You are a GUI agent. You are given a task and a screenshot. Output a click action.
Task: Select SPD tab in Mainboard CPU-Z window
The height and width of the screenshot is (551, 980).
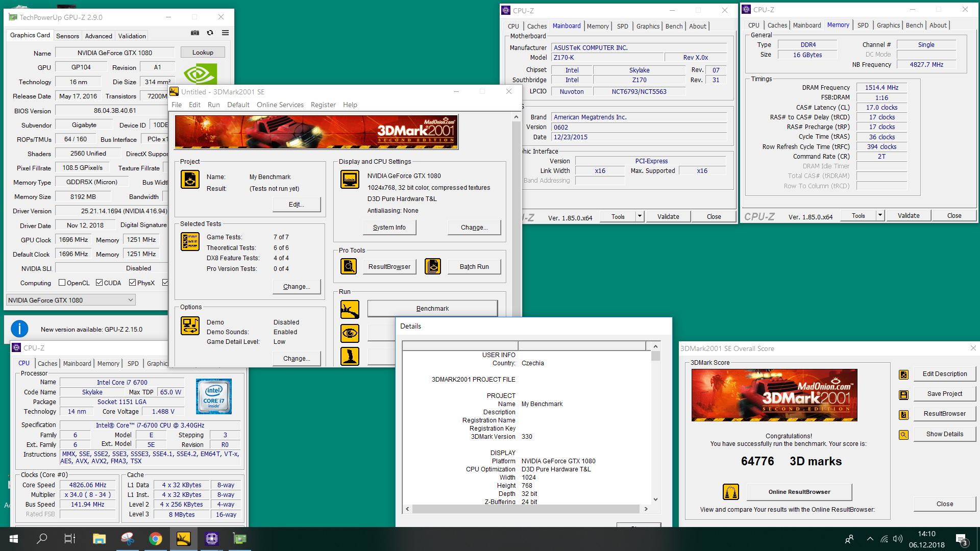click(622, 26)
